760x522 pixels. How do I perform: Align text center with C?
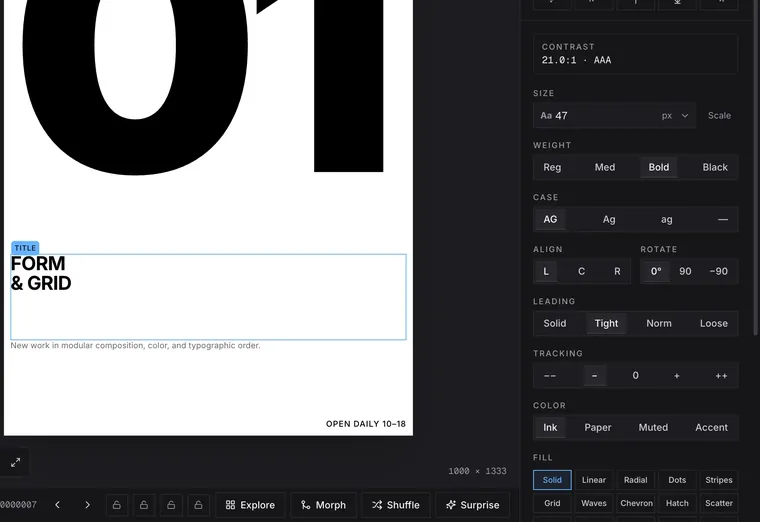coord(581,271)
